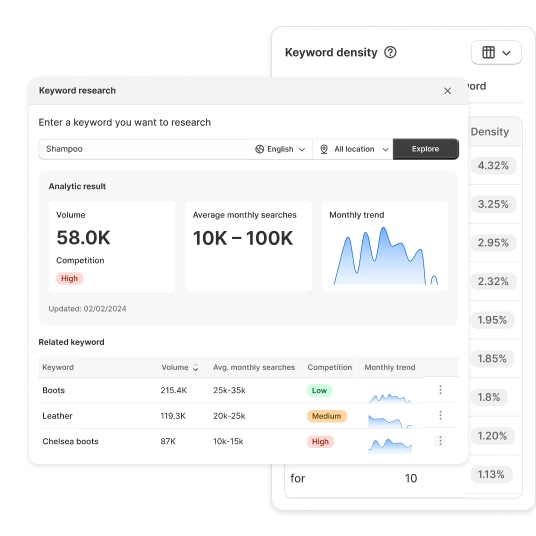Click the 1.95% density value
Image resolution: width=536 pixels, height=536 pixels.
[x=492, y=320]
